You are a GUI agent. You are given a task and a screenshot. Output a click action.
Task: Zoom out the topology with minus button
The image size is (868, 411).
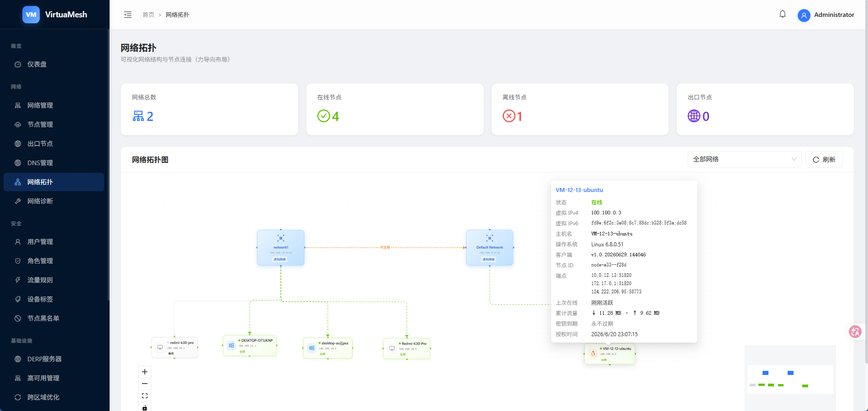[x=145, y=384]
